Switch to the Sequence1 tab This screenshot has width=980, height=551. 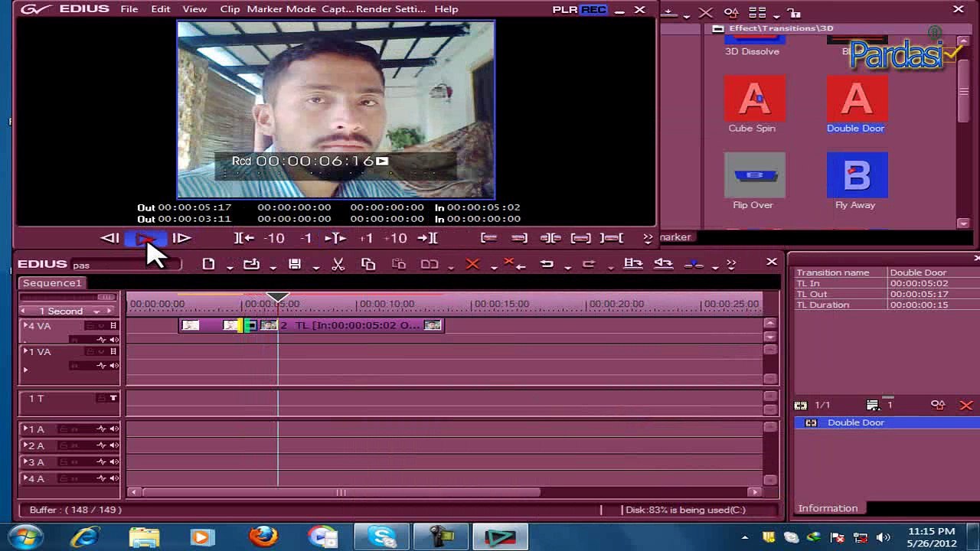(51, 283)
